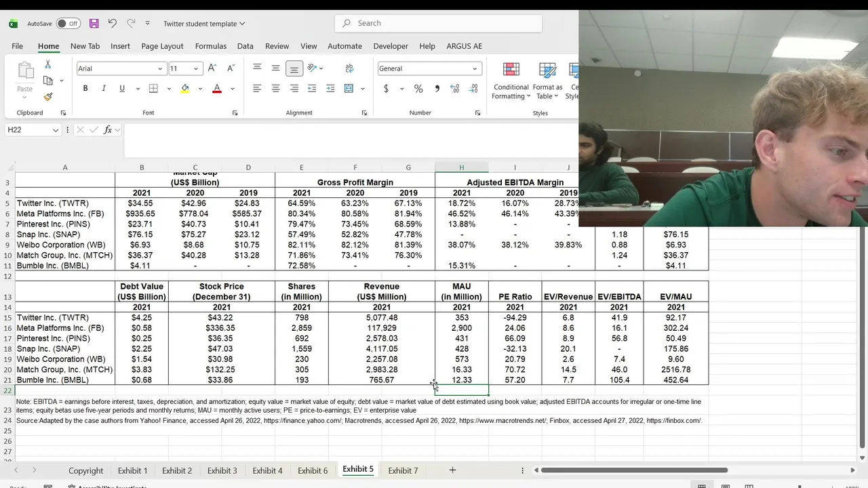Switch to the Review tab
The width and height of the screenshot is (868, 488).
[277, 46]
